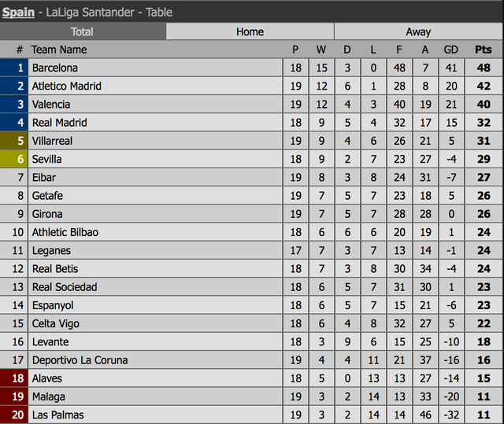Open the Spain country link

[x=19, y=12]
